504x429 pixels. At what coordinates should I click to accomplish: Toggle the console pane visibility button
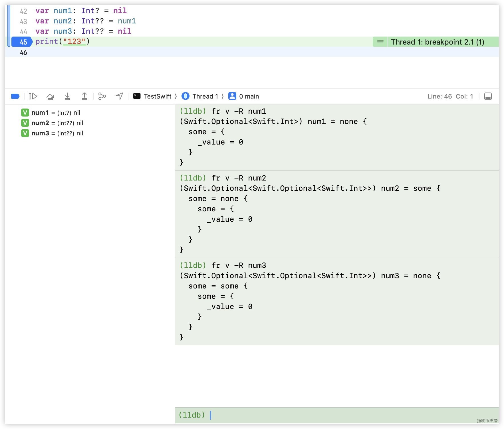(x=488, y=96)
